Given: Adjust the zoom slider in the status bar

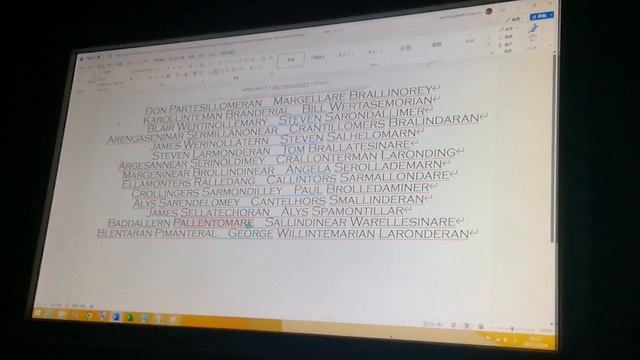Looking at the screenshot, I should [513, 328].
